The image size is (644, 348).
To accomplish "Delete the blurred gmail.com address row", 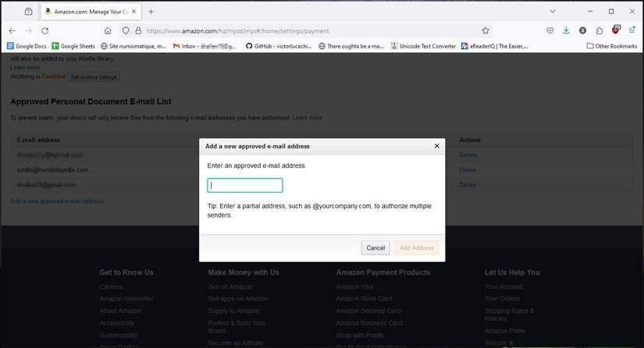I will (x=468, y=185).
